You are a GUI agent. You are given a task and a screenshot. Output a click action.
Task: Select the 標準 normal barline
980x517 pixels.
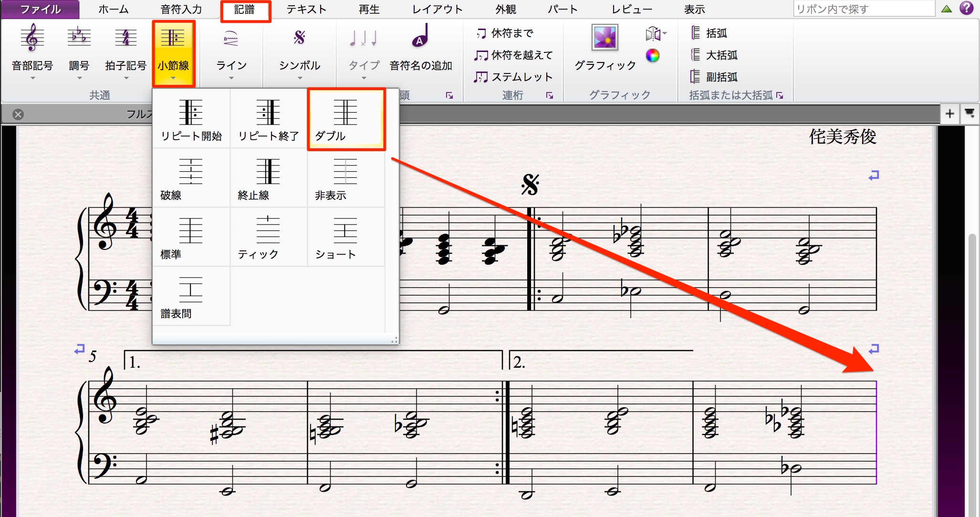tap(191, 238)
